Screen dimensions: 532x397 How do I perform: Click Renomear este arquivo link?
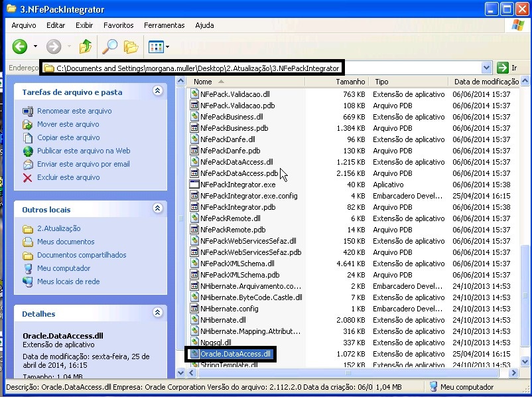pos(74,111)
